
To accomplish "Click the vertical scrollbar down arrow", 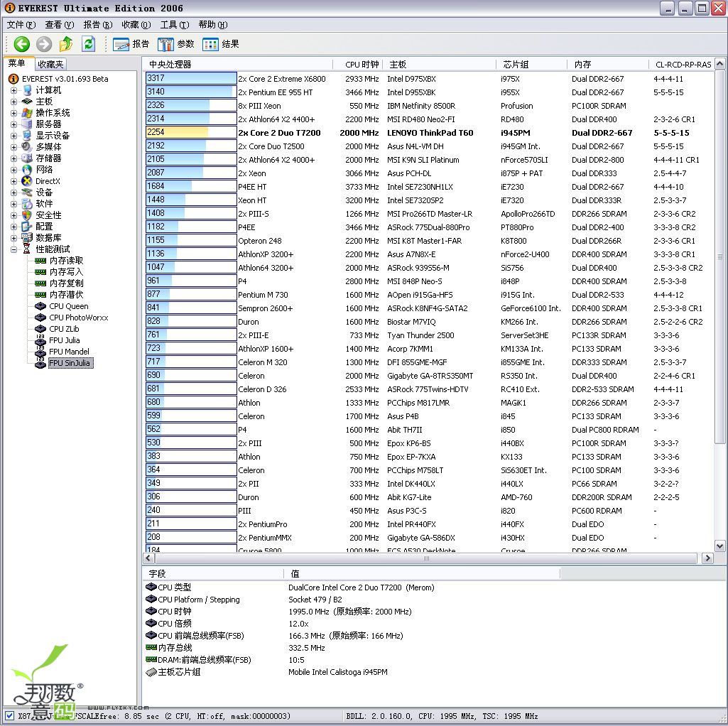I will [x=719, y=546].
